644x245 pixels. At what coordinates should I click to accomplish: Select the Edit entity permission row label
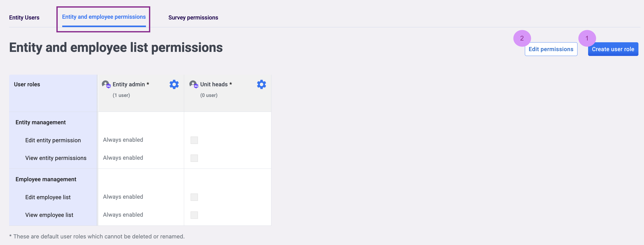click(53, 140)
